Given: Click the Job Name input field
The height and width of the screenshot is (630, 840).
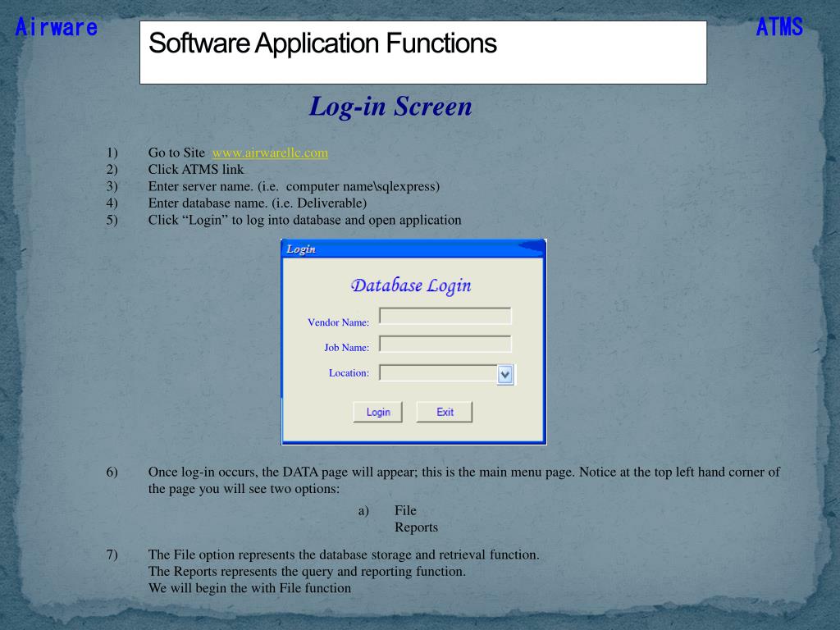Looking at the screenshot, I should pos(445,344).
